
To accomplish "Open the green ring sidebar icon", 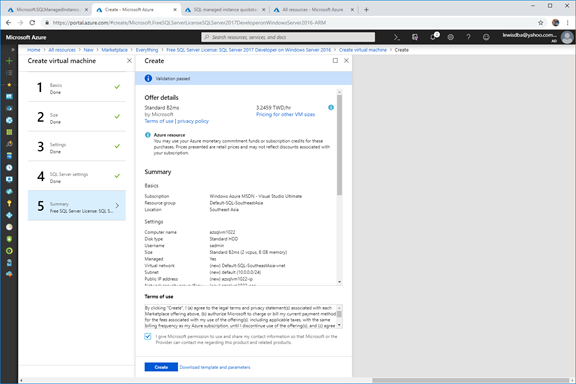I will tap(9, 251).
